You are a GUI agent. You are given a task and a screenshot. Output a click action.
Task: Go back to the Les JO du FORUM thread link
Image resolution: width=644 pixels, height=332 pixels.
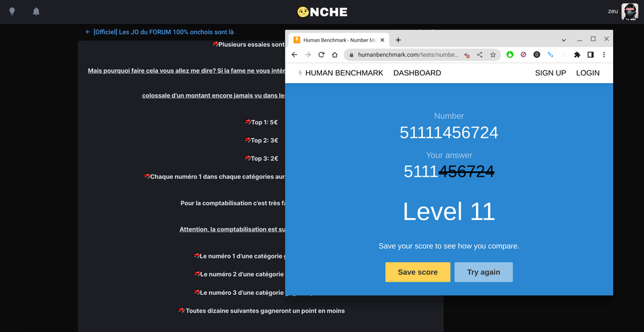click(160, 32)
